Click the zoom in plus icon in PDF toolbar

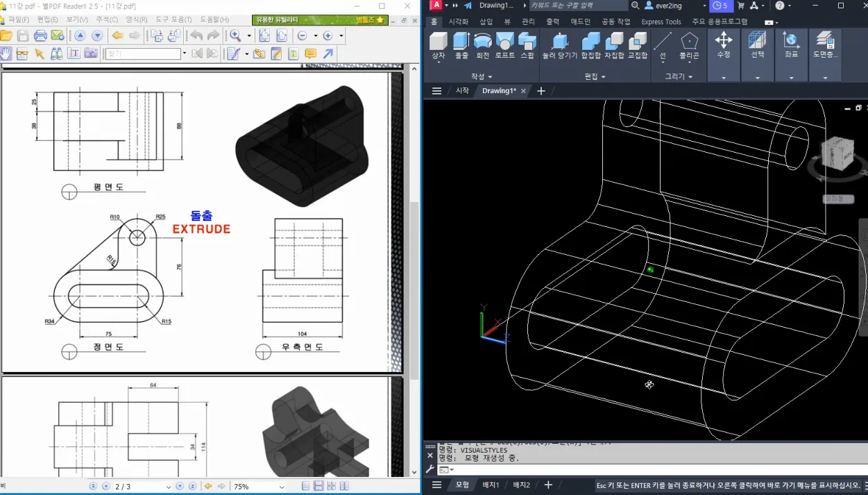[x=327, y=35]
